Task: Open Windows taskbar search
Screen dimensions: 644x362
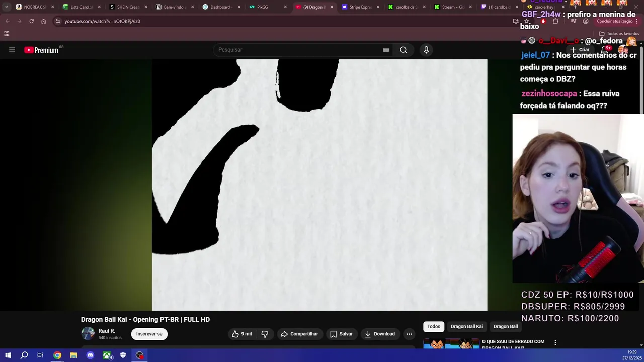Action: tap(24, 355)
